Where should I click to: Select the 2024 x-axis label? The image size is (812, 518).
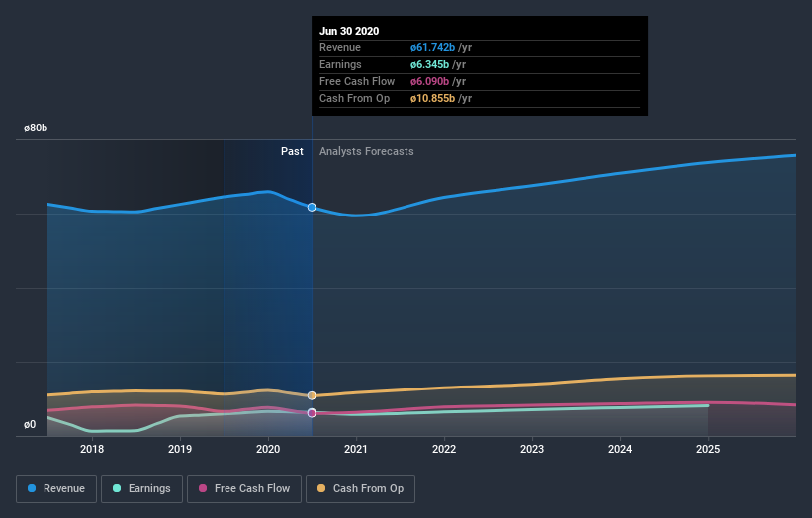(620, 449)
